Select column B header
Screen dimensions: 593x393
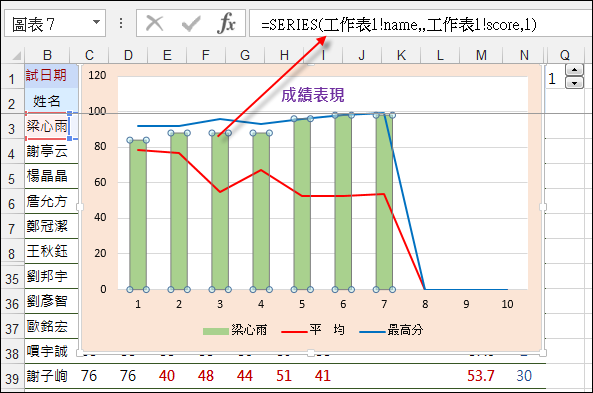click(48, 56)
